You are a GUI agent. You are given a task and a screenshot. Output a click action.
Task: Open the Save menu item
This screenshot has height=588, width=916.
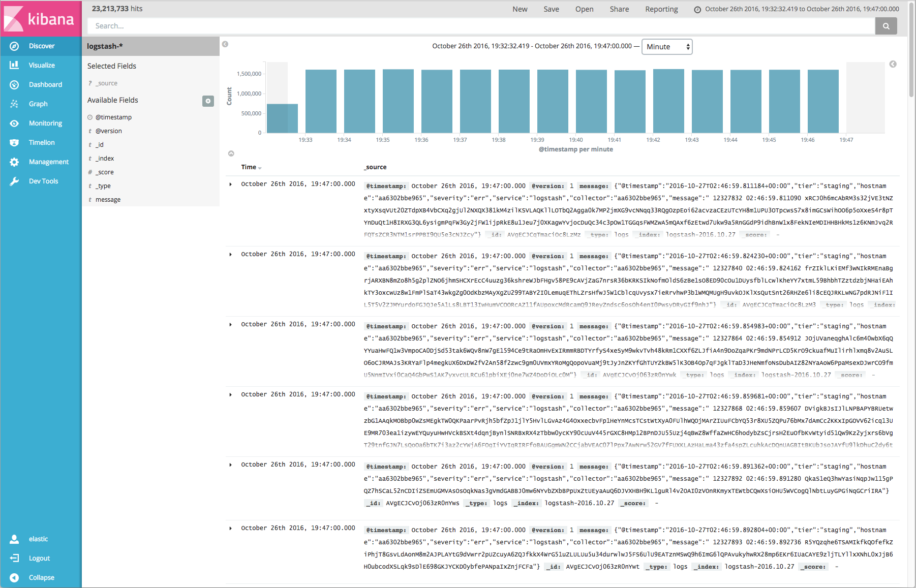(551, 9)
